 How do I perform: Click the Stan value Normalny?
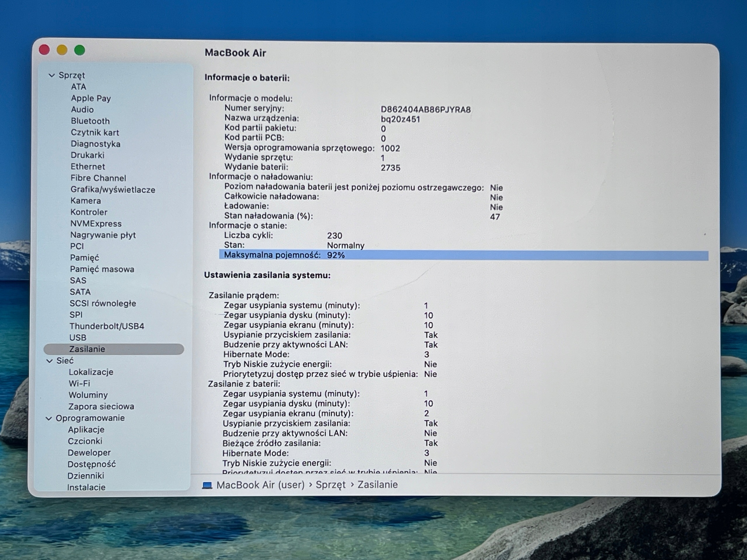345,245
